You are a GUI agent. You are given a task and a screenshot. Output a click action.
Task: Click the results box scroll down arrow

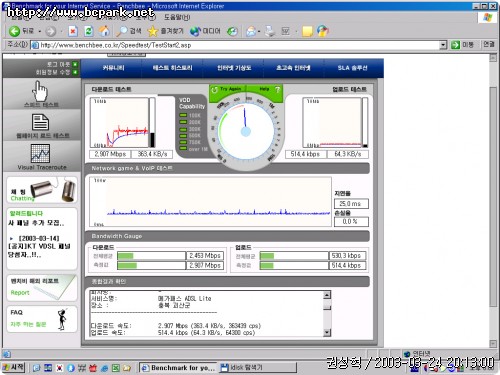(x=327, y=332)
